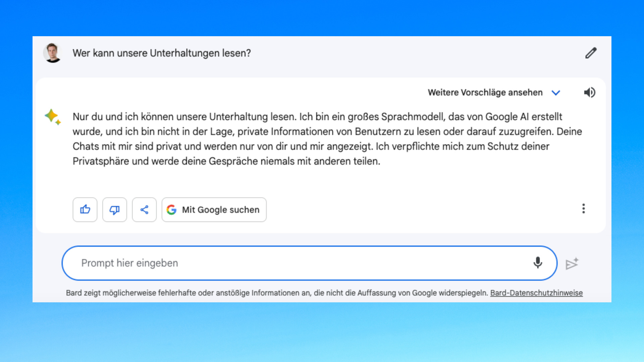
Task: Open the Bard-Datenschutzhinweise link
Action: (x=536, y=293)
